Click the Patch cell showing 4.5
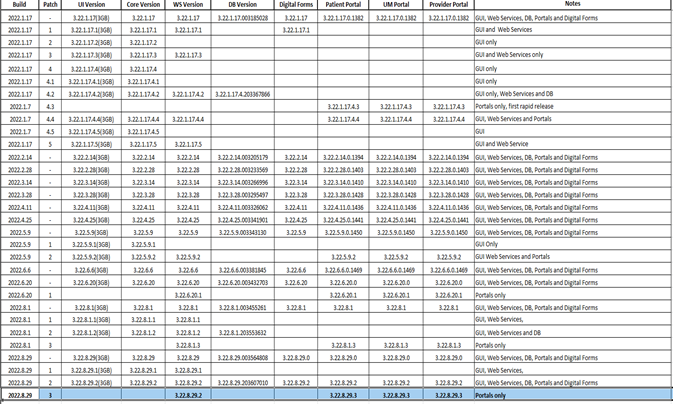Image resolution: width=673 pixels, height=404 pixels. click(x=50, y=131)
